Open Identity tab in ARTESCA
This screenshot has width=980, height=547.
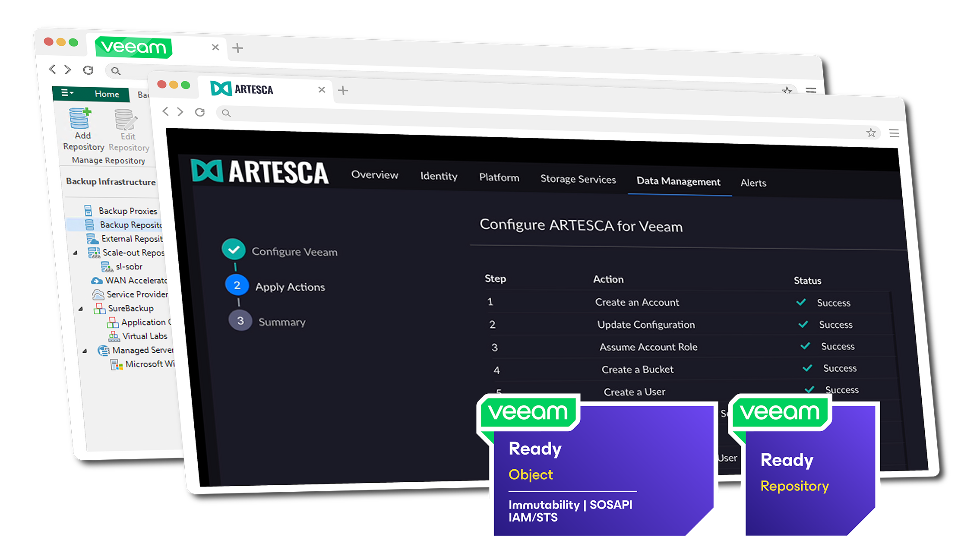(439, 176)
